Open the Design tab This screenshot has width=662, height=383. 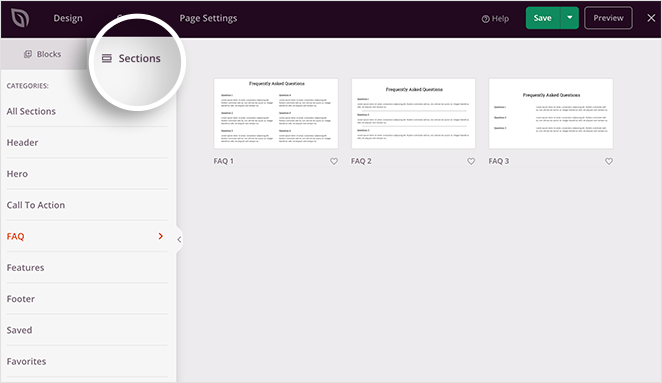click(x=68, y=18)
